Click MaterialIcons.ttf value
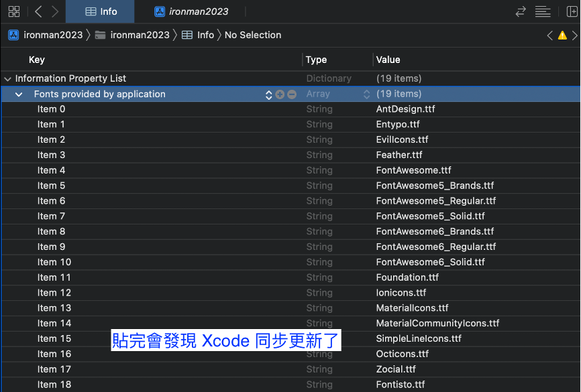This screenshot has height=392, width=581. [x=412, y=308]
